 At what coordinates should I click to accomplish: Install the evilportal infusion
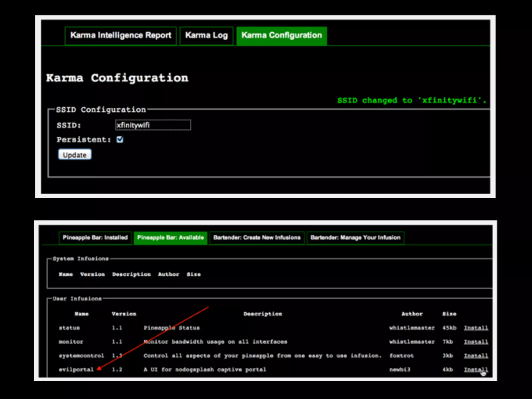point(476,369)
